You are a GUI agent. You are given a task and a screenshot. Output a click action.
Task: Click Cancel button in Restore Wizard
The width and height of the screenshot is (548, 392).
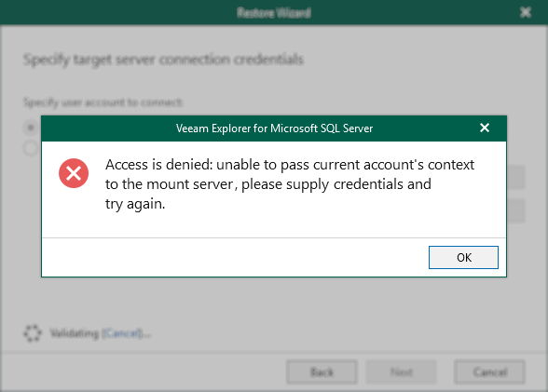tap(489, 372)
